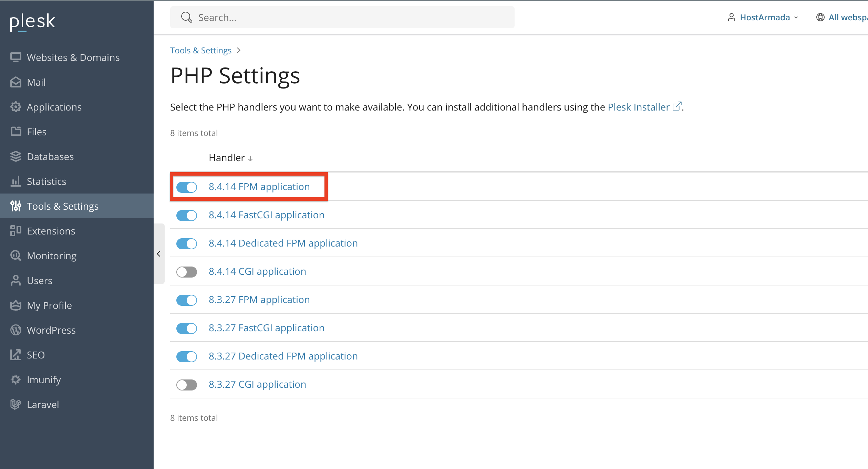Click the Imunify gear icon
Screen dimensions: 868x469
16,379
